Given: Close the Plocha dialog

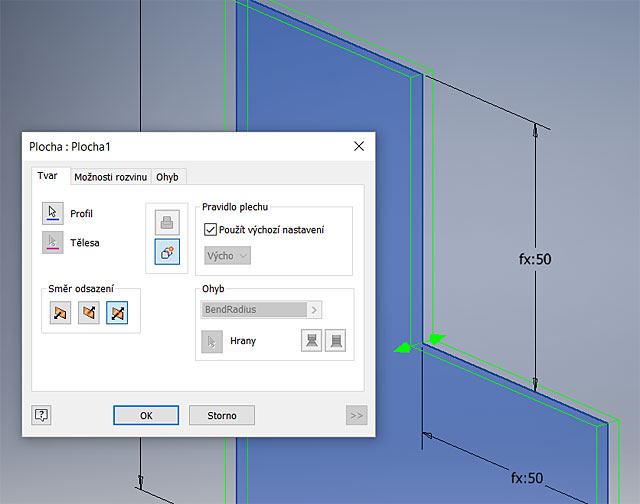Looking at the screenshot, I should click(x=359, y=146).
